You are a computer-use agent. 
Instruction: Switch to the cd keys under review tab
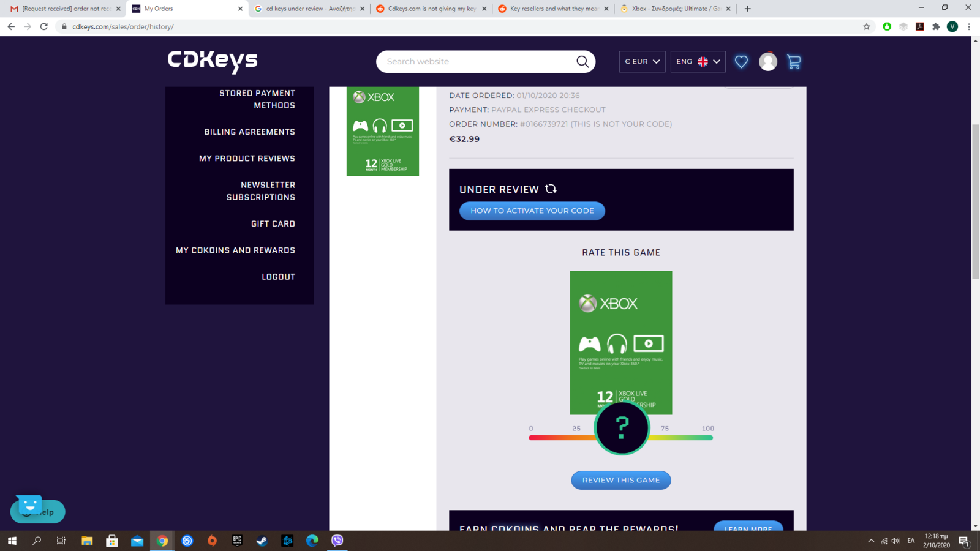pos(309,9)
